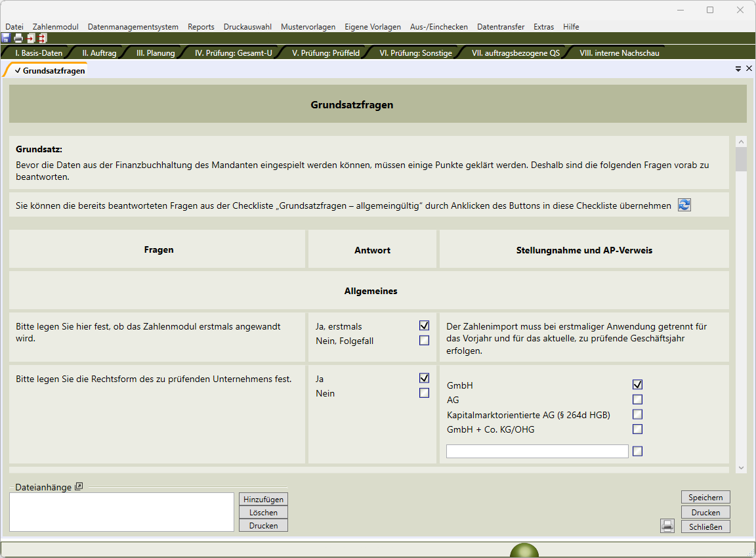Click the custom legal form text field
The height and width of the screenshot is (558, 756).
537,451
